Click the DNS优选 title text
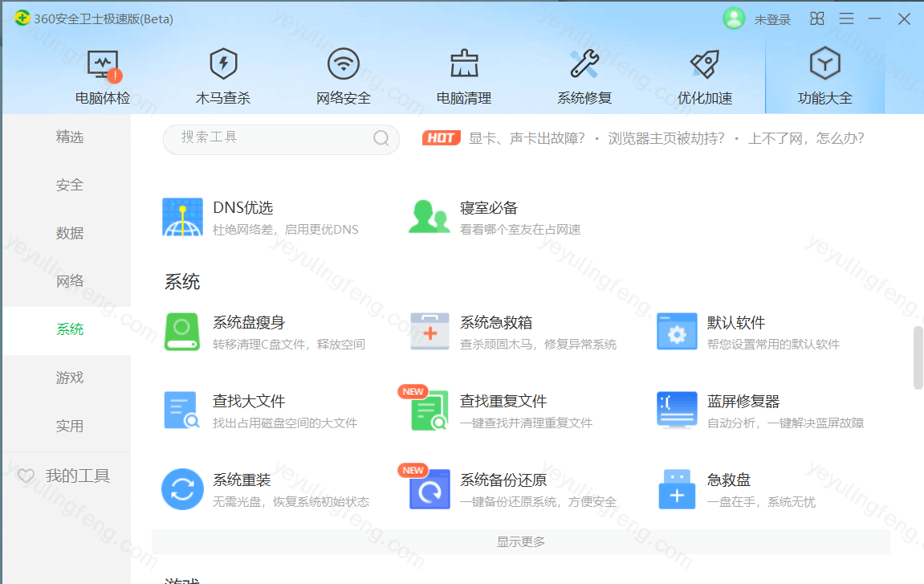924x584 pixels. pos(242,207)
